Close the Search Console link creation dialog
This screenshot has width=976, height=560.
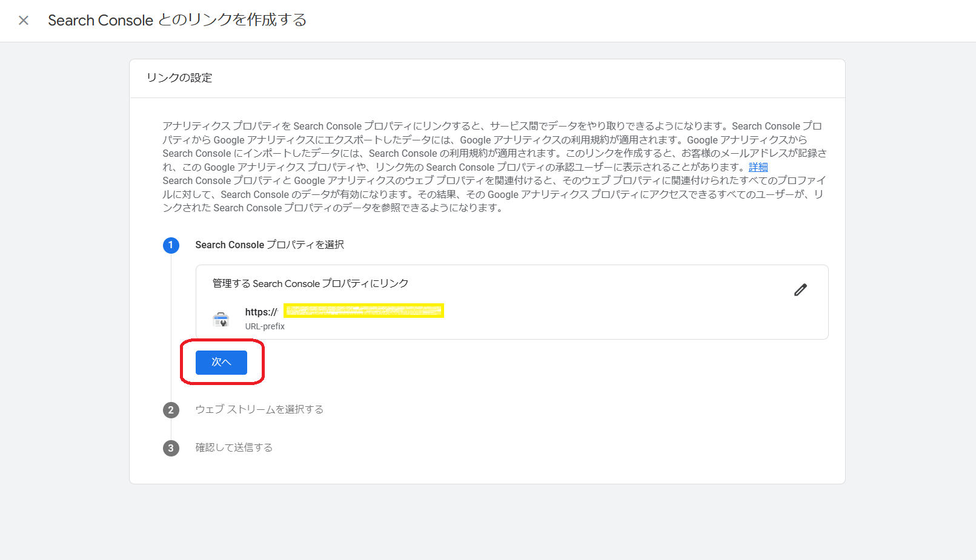[24, 21]
